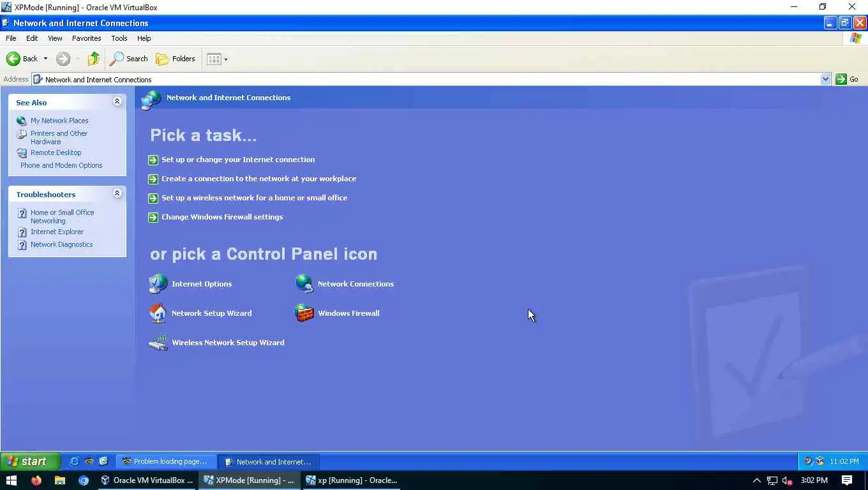Launch the Wireless Network Setup Wizard icon
Image resolution: width=868 pixels, height=490 pixels.
point(216,343)
